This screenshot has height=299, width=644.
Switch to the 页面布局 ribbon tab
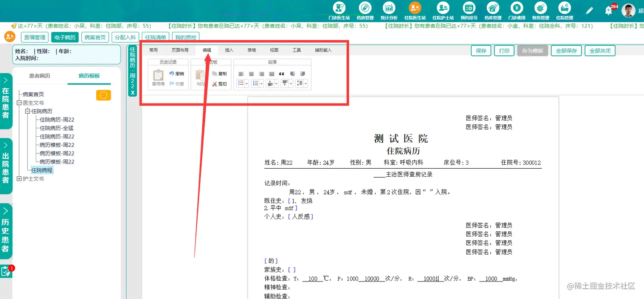180,50
